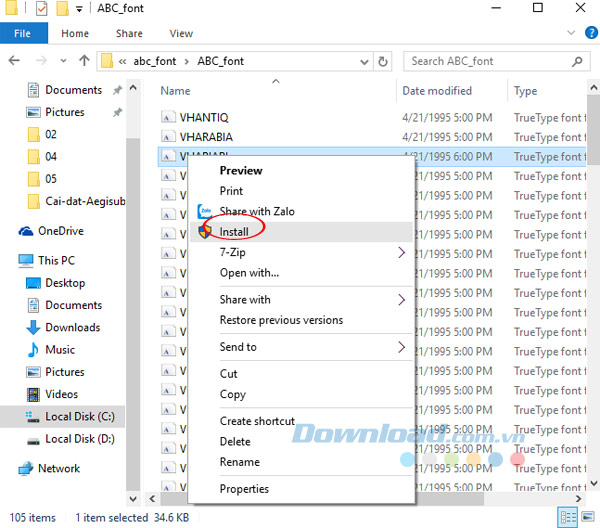Image resolution: width=600 pixels, height=528 pixels.
Task: Open Music under This PC
Action: pyautogui.click(x=60, y=350)
